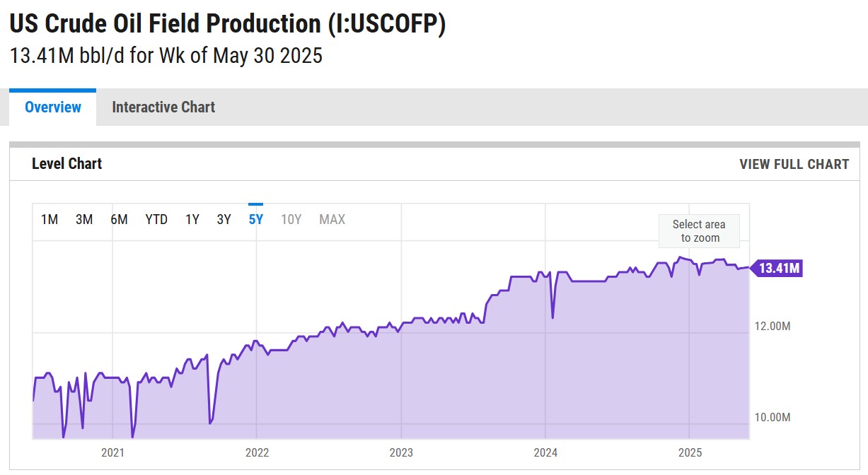Select the YTD time range

156,219
